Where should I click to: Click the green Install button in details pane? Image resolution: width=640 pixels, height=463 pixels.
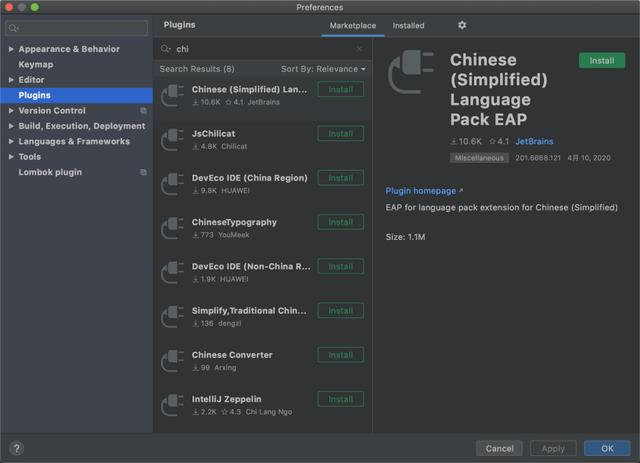[x=602, y=60]
